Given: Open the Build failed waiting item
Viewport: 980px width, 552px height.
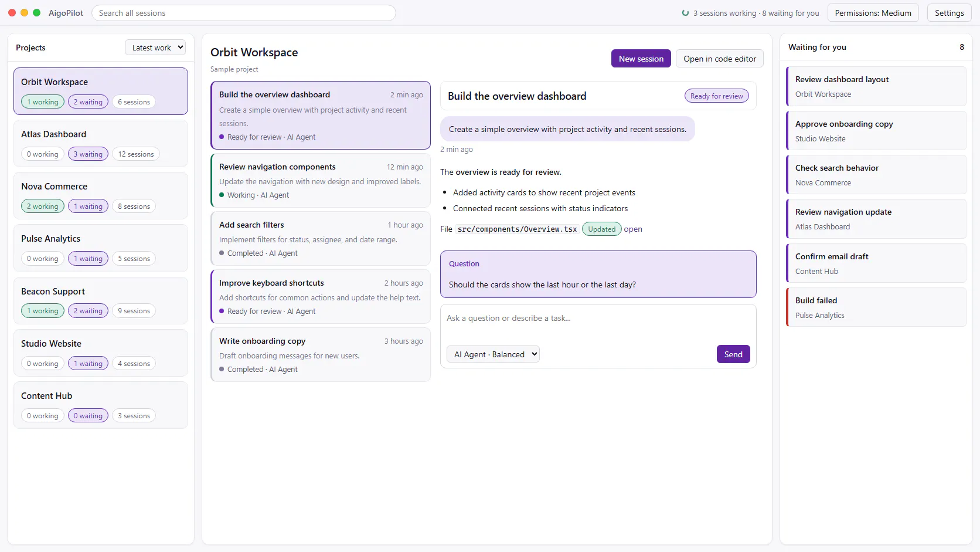Looking at the screenshot, I should pos(876,307).
